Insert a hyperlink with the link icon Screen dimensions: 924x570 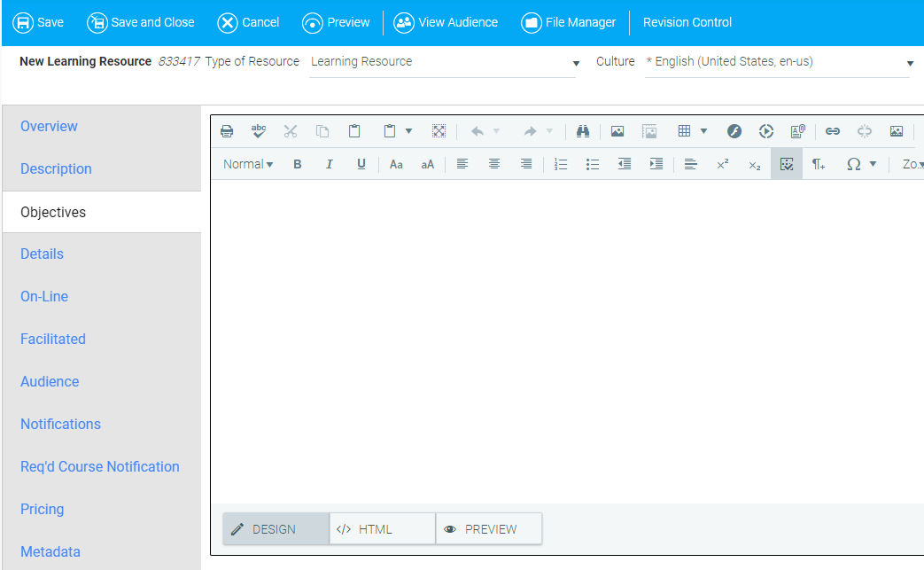[833, 131]
